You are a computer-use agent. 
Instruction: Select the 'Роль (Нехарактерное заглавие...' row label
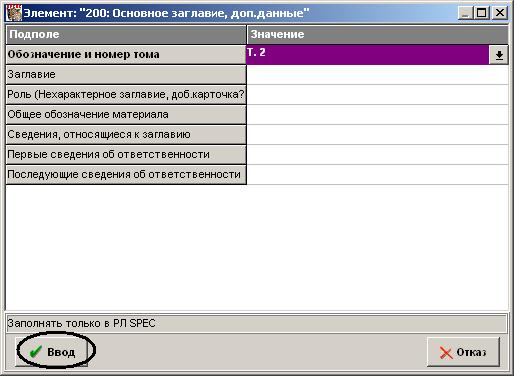(126, 95)
